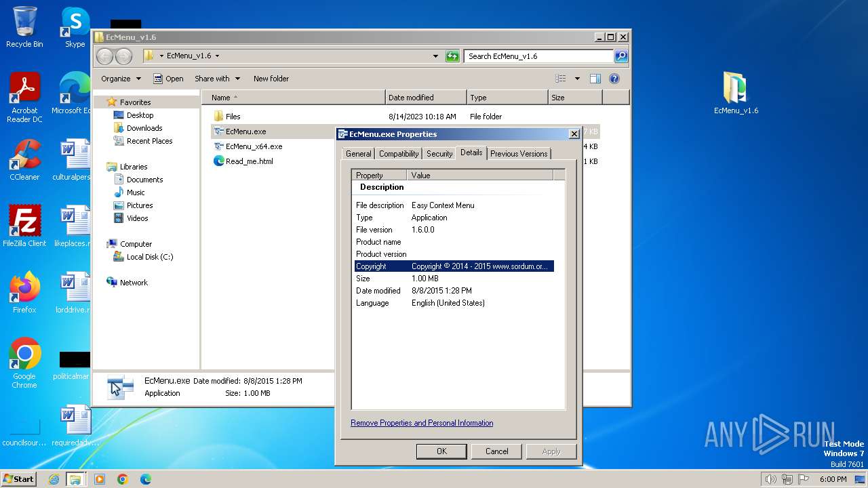
Task: Select Recent Places in navigation pane
Action: (x=149, y=141)
